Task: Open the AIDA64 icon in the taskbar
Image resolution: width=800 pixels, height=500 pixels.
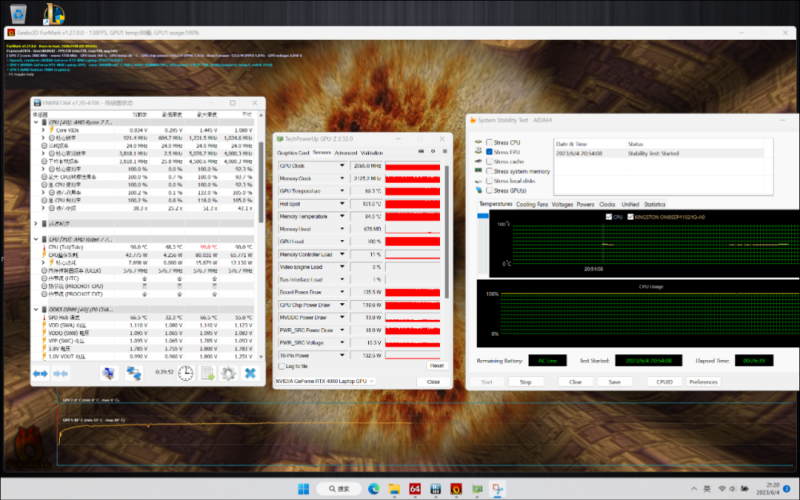Action: click(413, 488)
